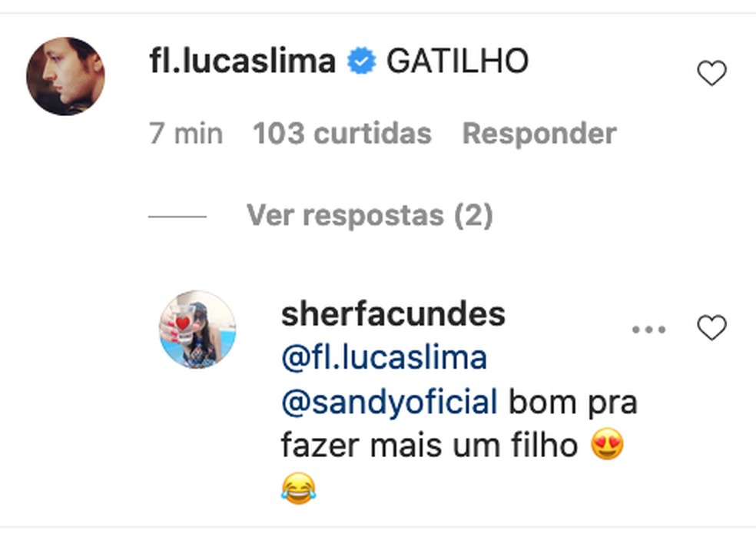This screenshot has width=756, height=537.
Task: Like sherfacundes's reply with the heart icon
Action: 711,327
